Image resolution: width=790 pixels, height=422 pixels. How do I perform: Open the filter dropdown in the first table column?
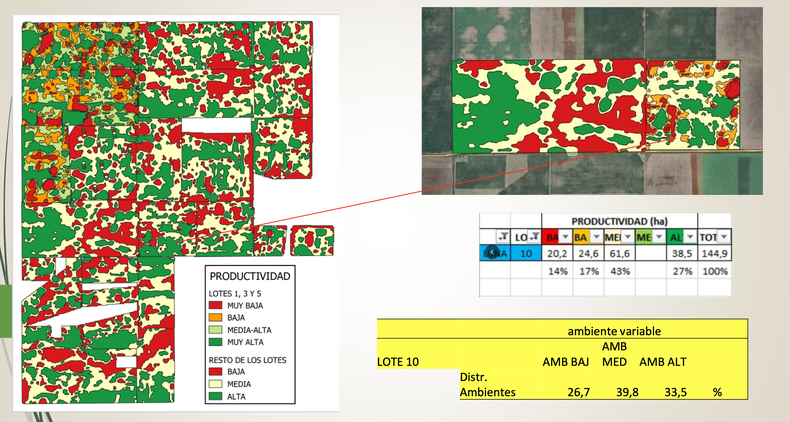502,237
